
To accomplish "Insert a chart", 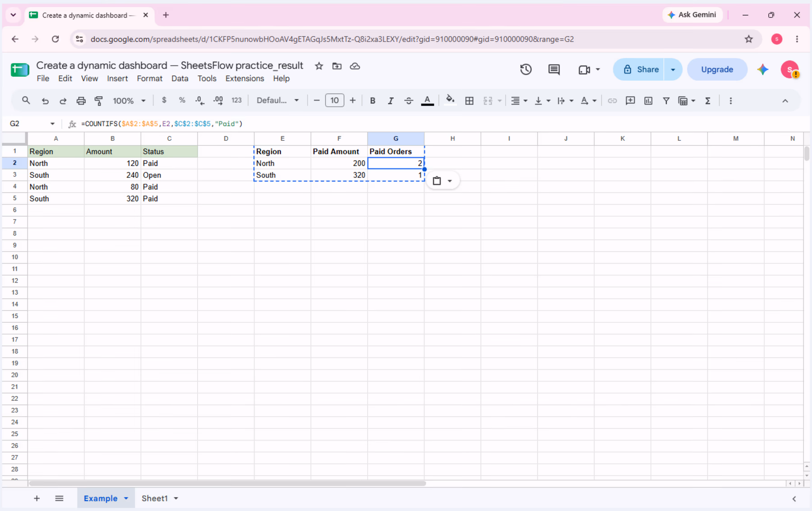I will [648, 101].
